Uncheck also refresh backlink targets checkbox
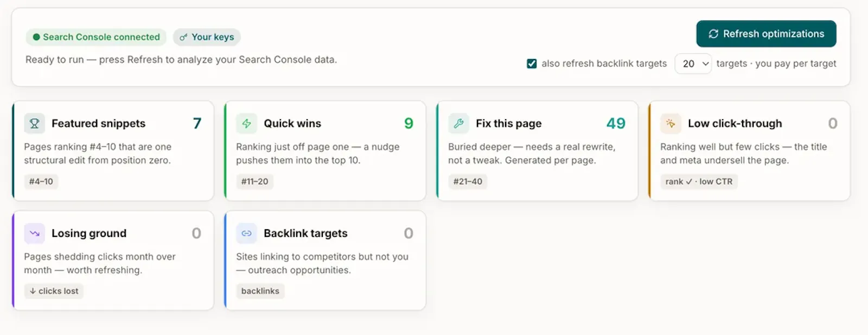This screenshot has width=868, height=335. [532, 63]
